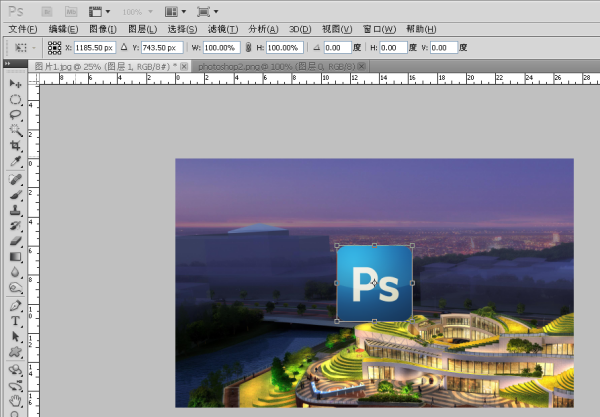
Task: Open the 分析(A) menu
Action: tap(263, 29)
